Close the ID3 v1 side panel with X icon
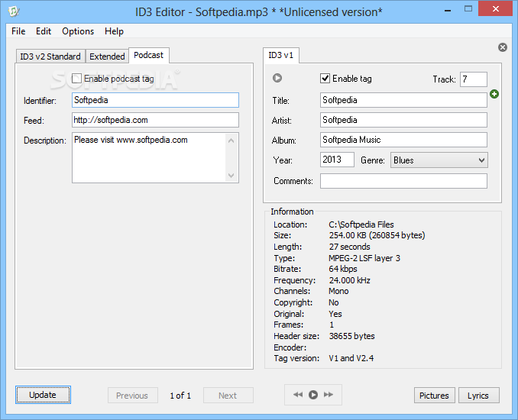Screen dimensions: 518x420 [x=503, y=47]
